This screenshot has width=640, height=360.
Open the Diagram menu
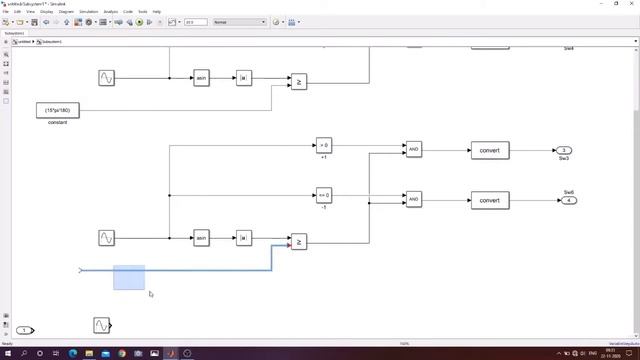(66, 12)
